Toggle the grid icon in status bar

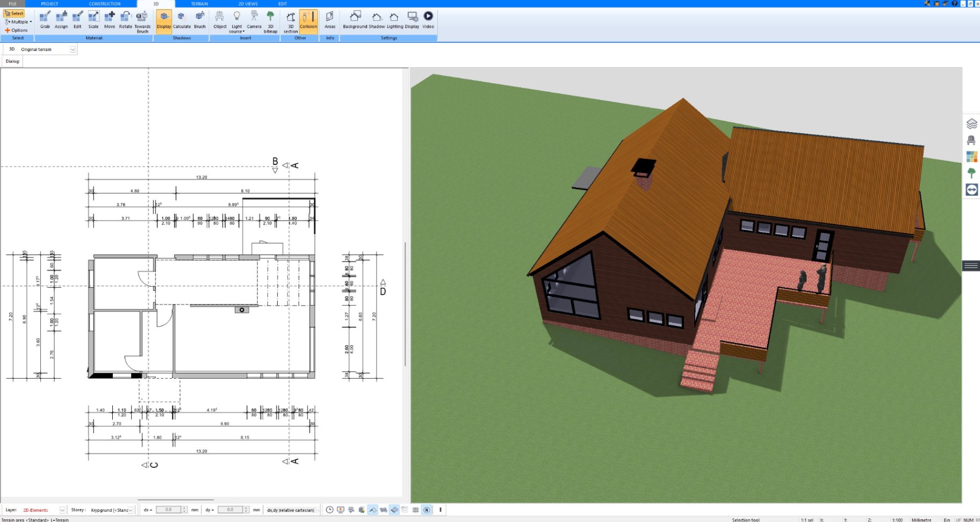pyautogui.click(x=415, y=510)
